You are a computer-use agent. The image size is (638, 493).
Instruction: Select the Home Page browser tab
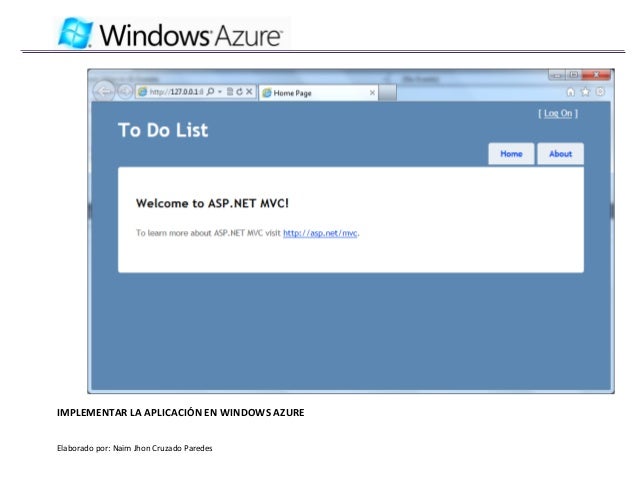[318, 93]
